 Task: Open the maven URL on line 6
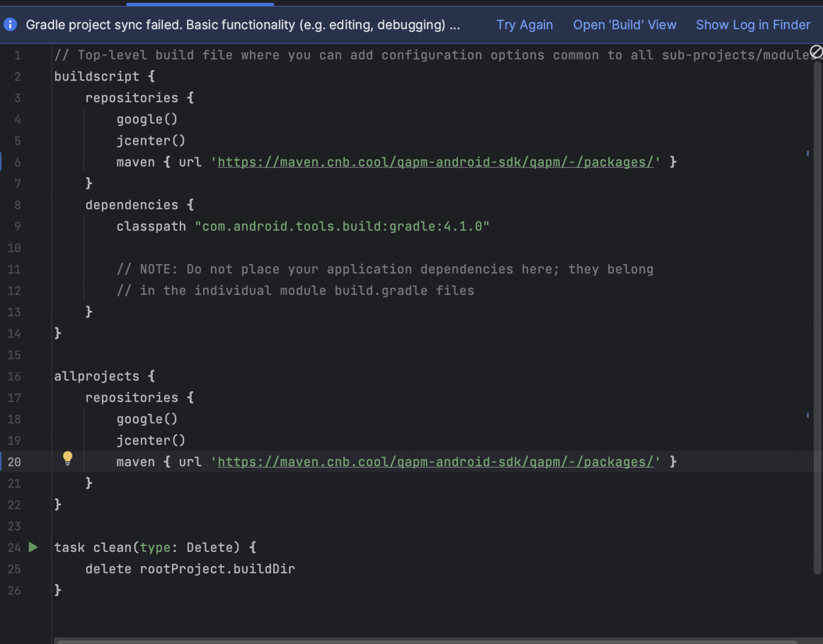click(x=435, y=162)
